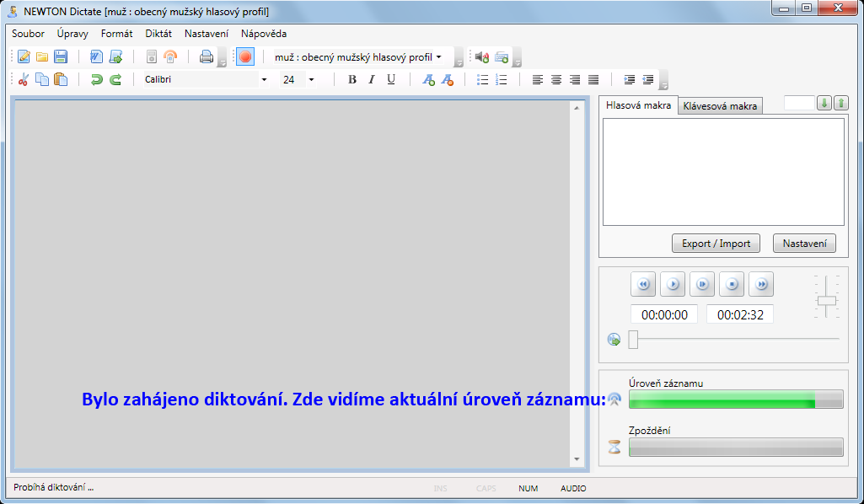Click the 00:02:32 total time field

point(740,314)
